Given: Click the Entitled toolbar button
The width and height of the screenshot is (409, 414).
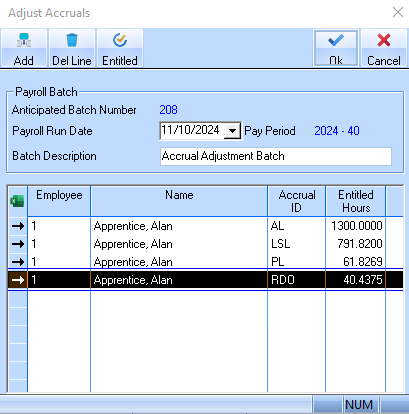Looking at the screenshot, I should (120, 49).
